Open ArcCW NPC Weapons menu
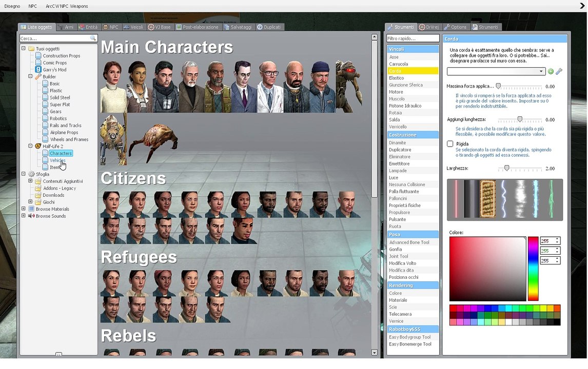Image resolution: width=588 pixels, height=369 pixels. click(67, 6)
